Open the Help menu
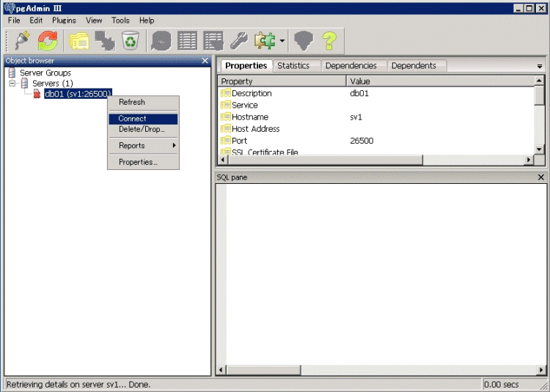This screenshot has height=392, width=550. point(147,21)
